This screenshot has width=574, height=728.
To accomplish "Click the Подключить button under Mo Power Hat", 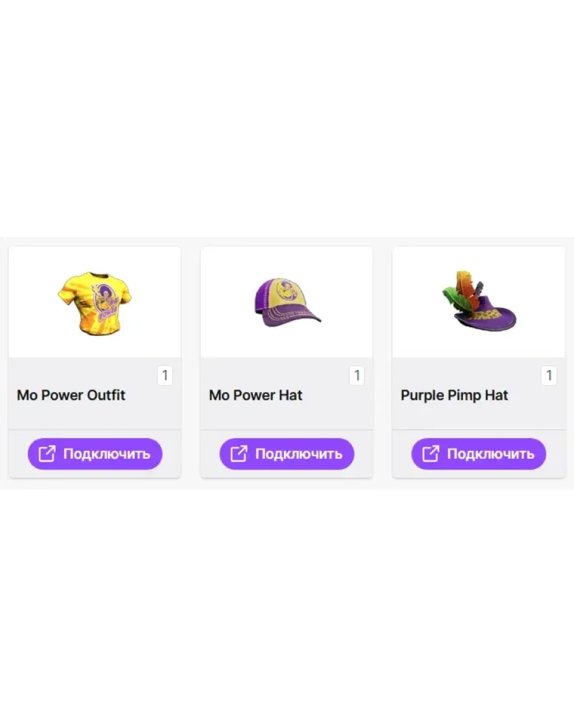I will (x=287, y=454).
